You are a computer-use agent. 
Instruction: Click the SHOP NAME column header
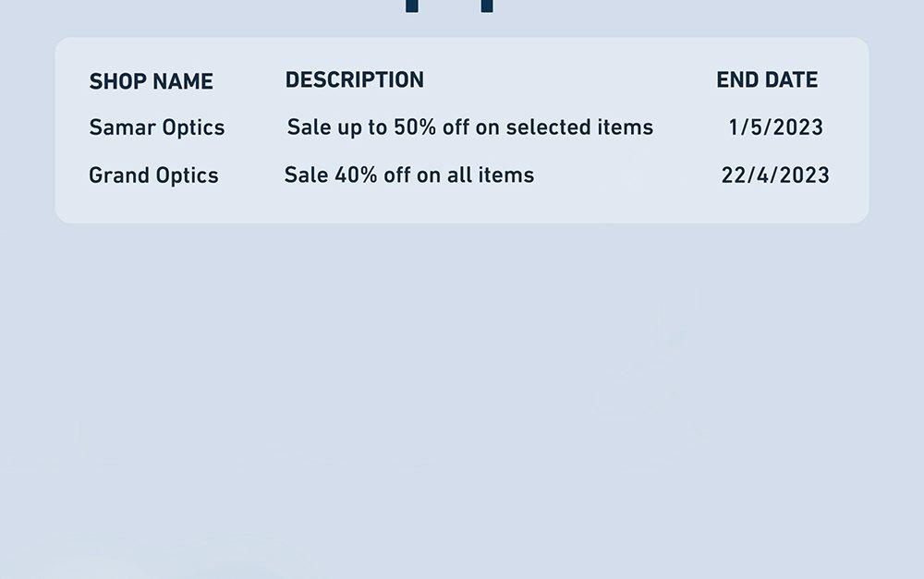click(x=151, y=81)
